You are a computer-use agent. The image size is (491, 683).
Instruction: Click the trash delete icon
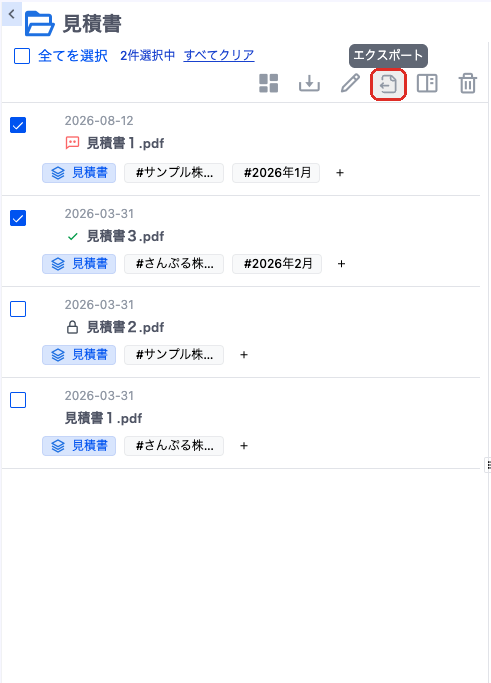point(467,83)
